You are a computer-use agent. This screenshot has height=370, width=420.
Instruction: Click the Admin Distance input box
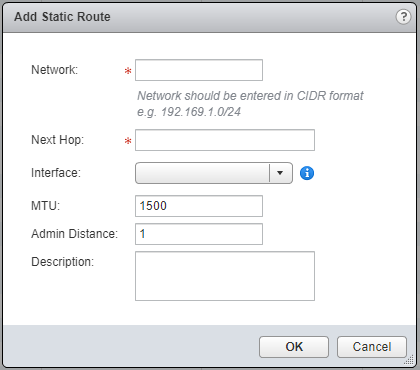(199, 234)
